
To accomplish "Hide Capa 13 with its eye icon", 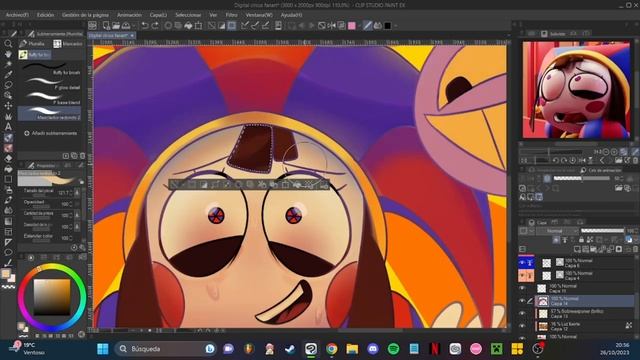I will pos(522,313).
